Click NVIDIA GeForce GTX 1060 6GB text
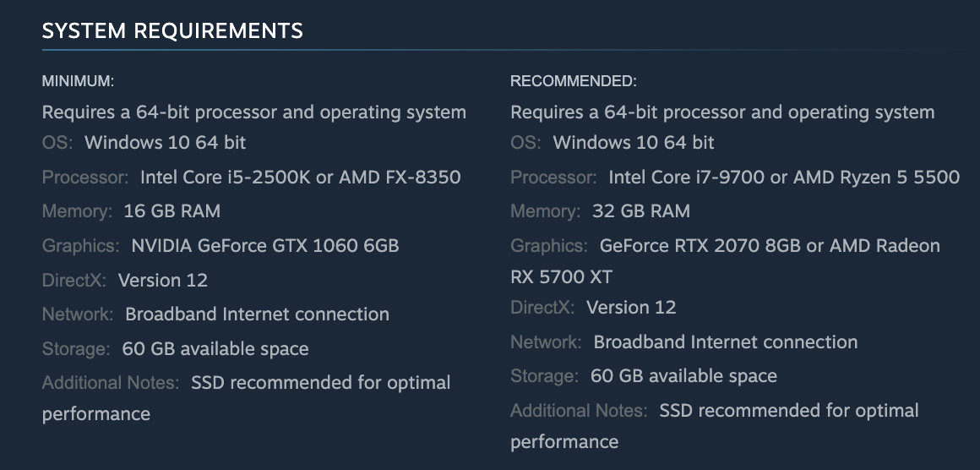The width and height of the screenshot is (980, 470). [x=265, y=245]
